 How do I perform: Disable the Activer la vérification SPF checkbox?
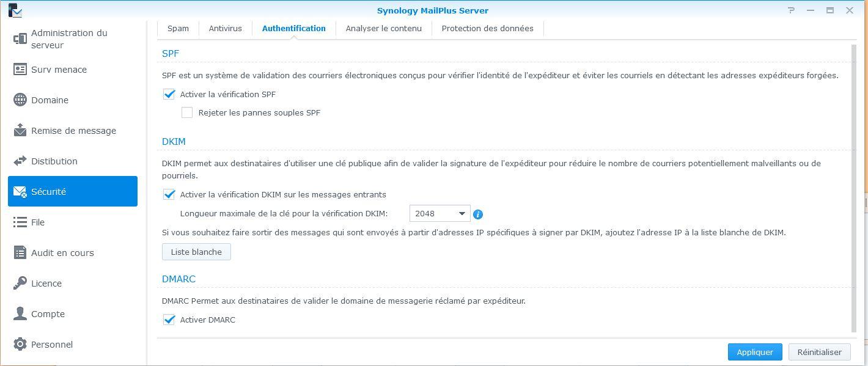[x=169, y=95]
